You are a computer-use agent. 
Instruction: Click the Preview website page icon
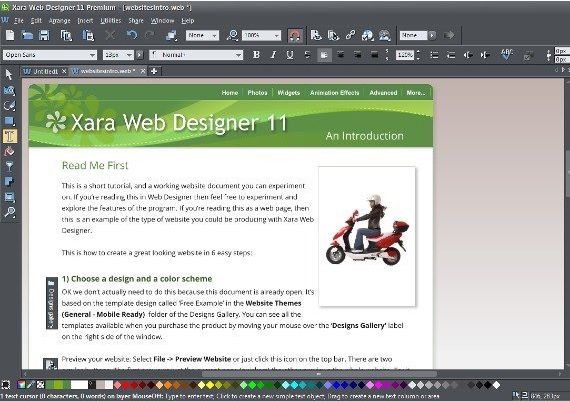coord(316,35)
